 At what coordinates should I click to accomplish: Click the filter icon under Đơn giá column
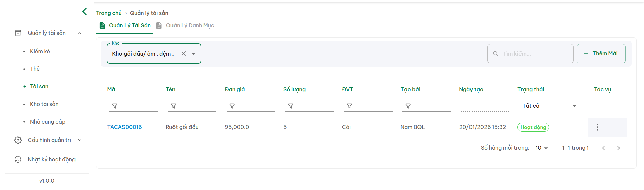click(x=232, y=106)
